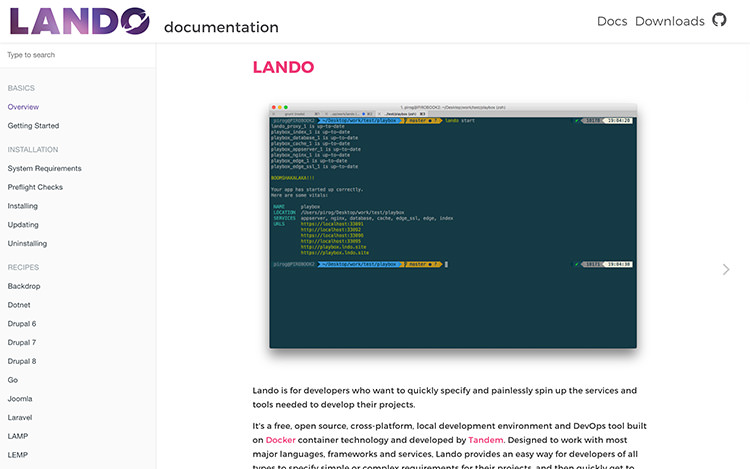The width and height of the screenshot is (750, 469).
Task: Open the Downloads menu link
Action: coord(670,21)
